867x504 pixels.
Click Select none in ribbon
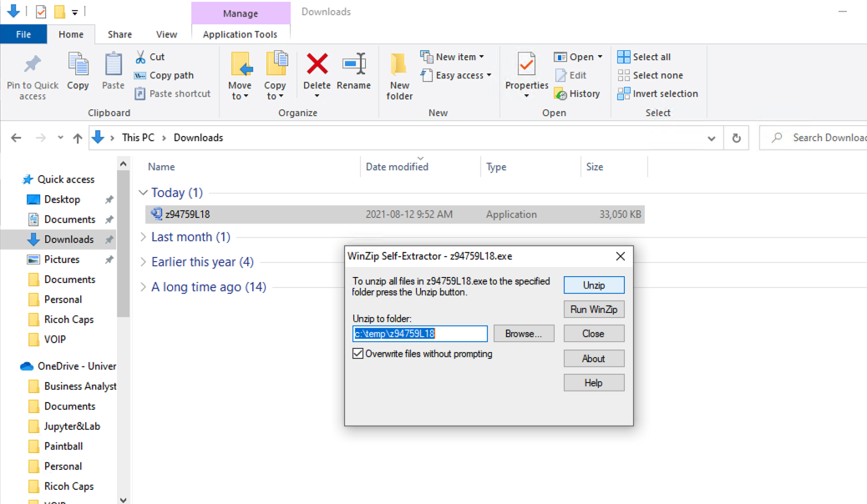point(650,75)
